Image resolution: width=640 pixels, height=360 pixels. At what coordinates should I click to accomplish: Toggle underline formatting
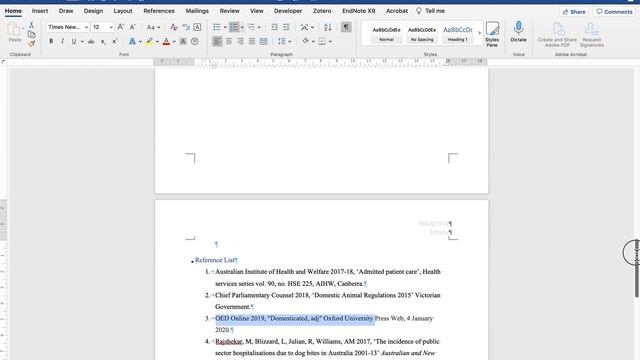[74, 41]
